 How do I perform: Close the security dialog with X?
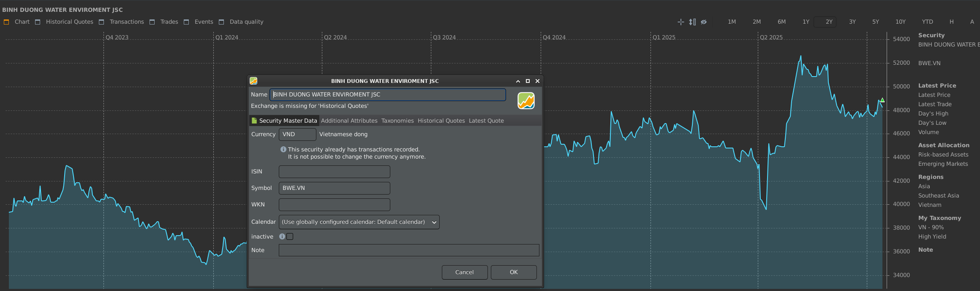(537, 81)
